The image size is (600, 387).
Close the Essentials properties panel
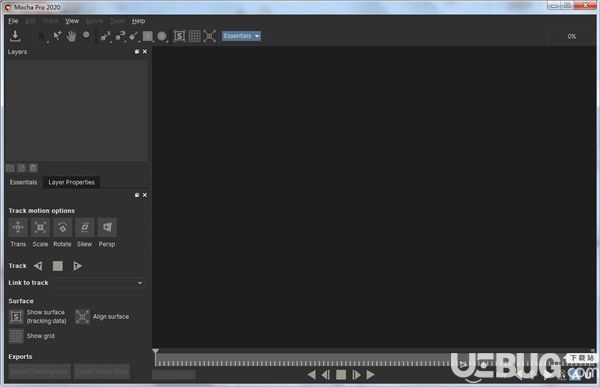[x=145, y=195]
